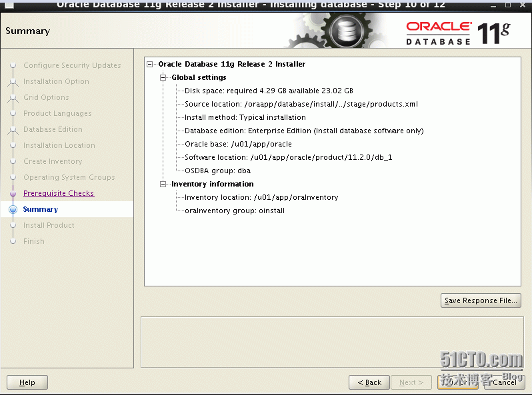Select the Installation Location step
Image resolution: width=532 pixels, height=395 pixels.
pyautogui.click(x=59, y=145)
